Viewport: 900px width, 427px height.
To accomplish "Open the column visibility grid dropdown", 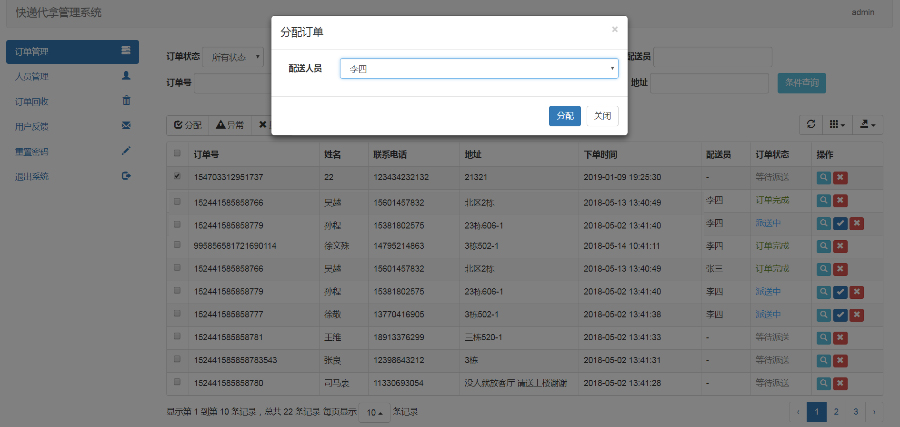I will pyautogui.click(x=838, y=125).
